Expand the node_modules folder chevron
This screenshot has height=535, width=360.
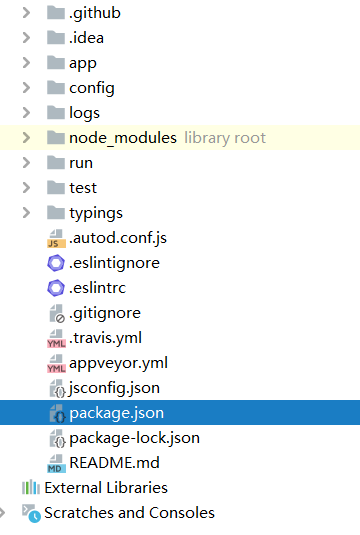(x=26, y=138)
